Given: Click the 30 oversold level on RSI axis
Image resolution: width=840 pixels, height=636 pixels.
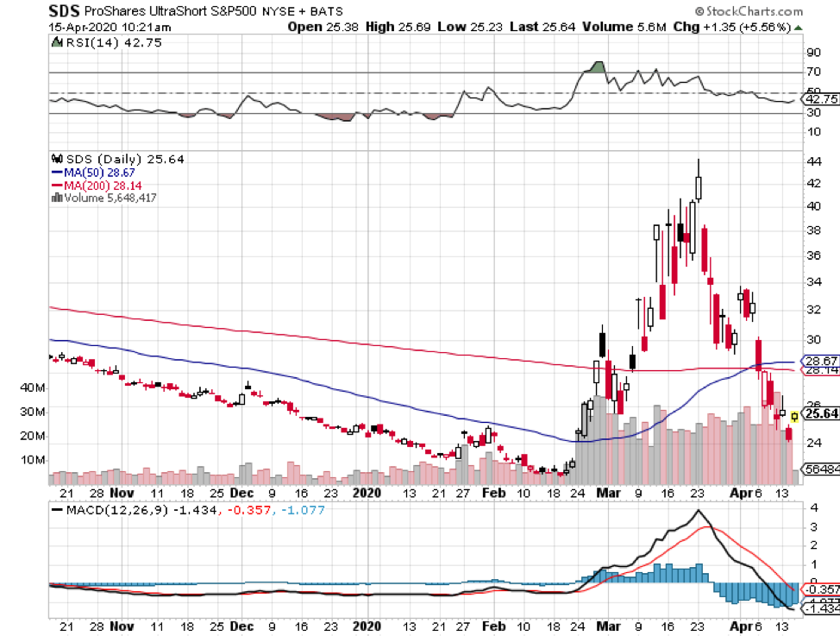Looking at the screenshot, I should click(x=814, y=112).
